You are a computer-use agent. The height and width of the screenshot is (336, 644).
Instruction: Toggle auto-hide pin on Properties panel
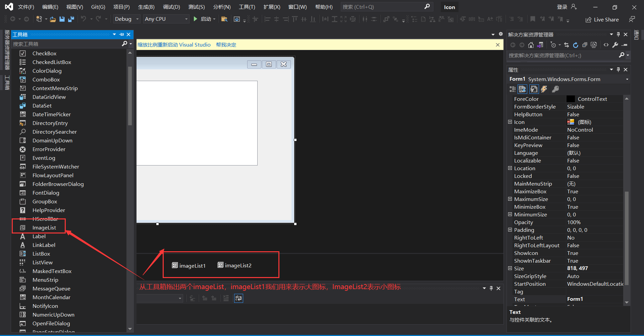618,69
